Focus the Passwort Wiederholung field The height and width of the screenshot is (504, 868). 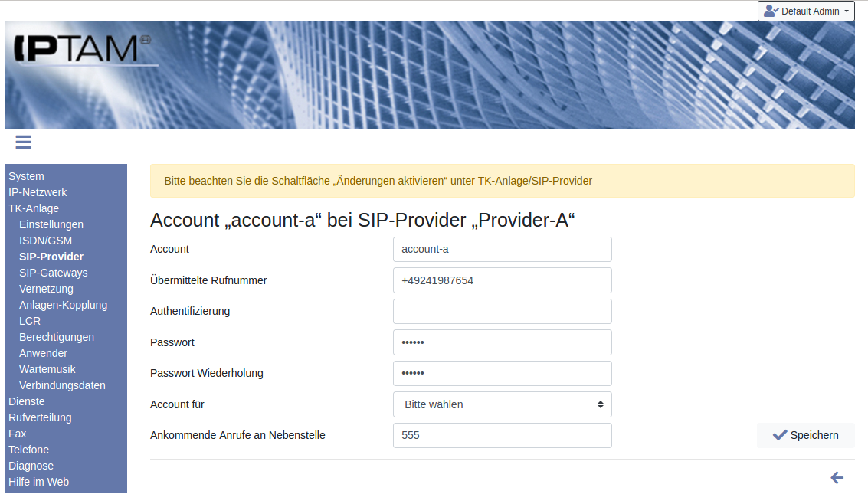[503, 373]
